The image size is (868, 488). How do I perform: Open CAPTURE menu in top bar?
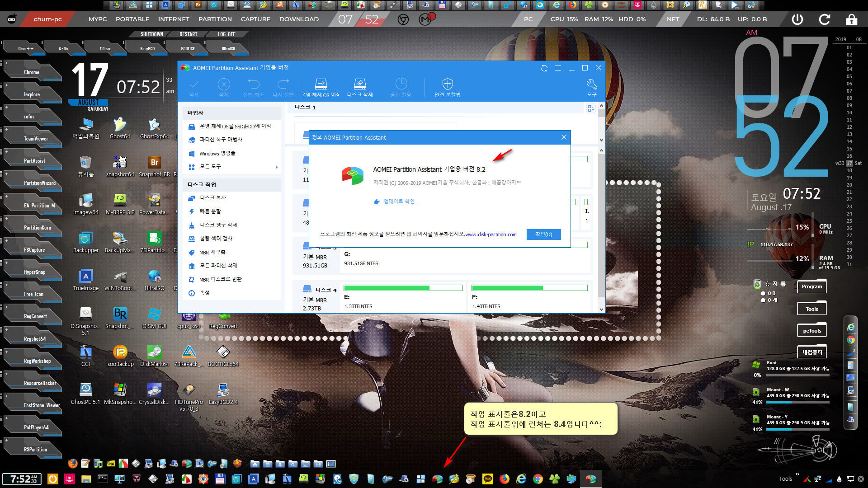point(255,19)
